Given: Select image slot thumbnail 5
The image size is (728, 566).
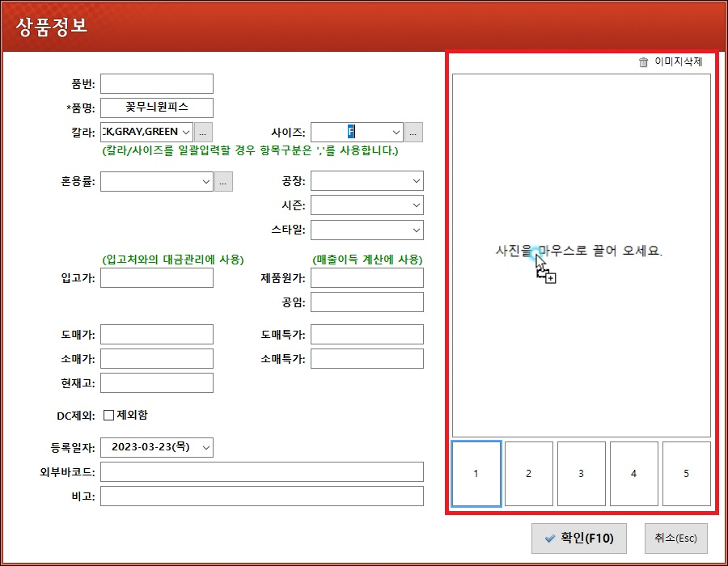Looking at the screenshot, I should coord(686,473).
